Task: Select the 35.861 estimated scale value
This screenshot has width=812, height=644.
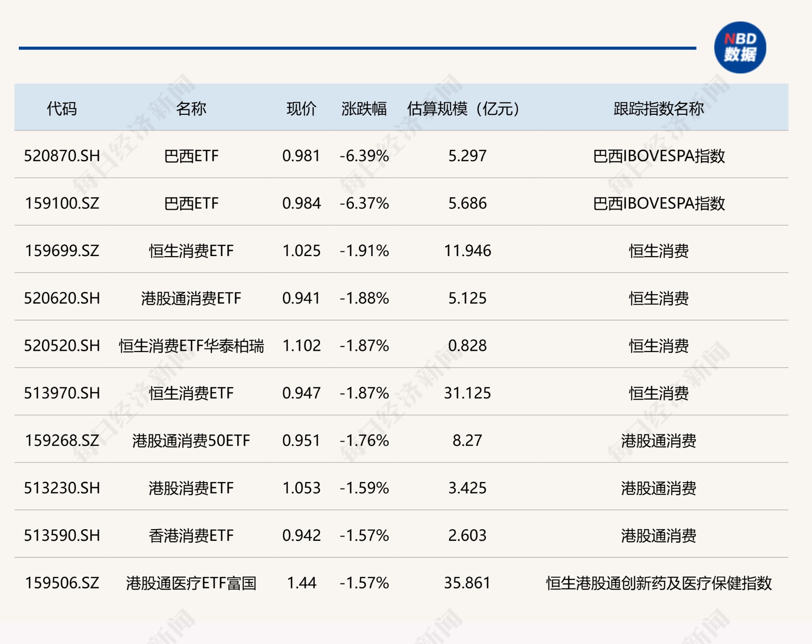Action: tap(467, 583)
